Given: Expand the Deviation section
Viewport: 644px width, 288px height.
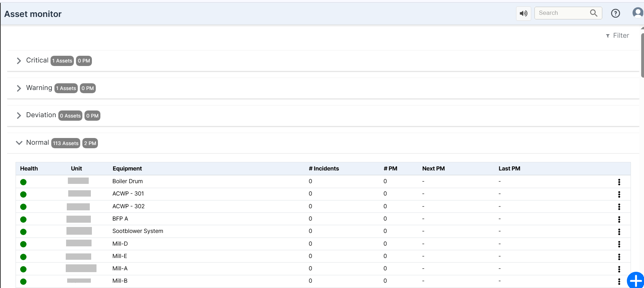Looking at the screenshot, I should (x=19, y=115).
